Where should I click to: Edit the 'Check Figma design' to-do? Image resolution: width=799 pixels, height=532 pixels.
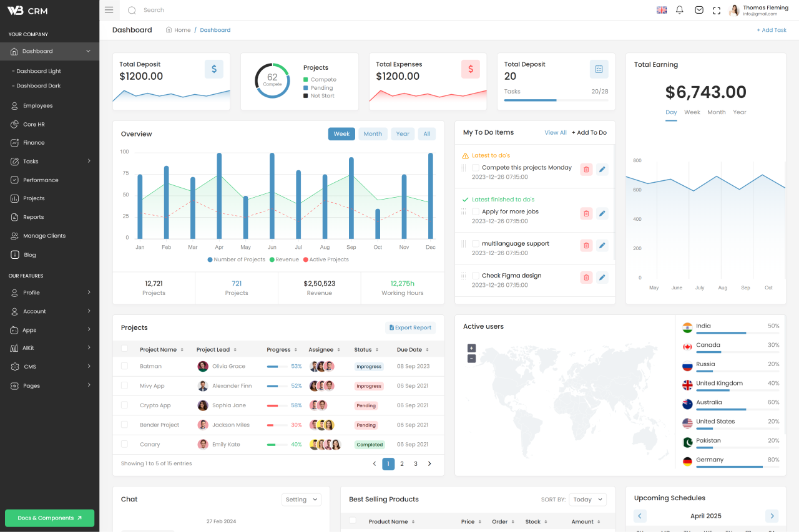602,277
